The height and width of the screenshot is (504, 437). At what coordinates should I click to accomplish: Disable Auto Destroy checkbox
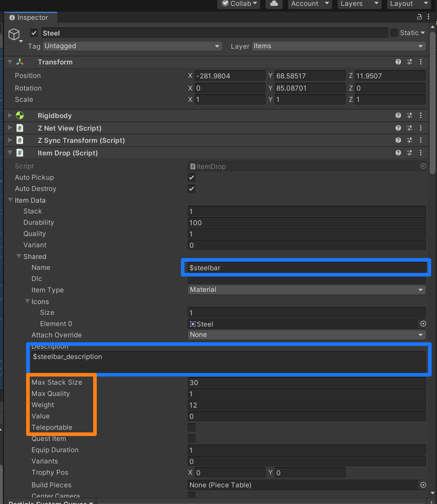(191, 189)
